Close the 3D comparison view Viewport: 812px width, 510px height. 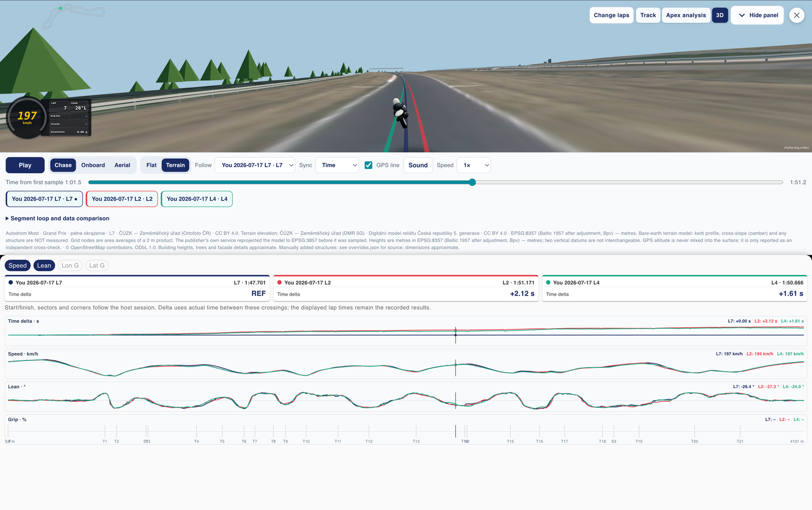[x=797, y=15]
